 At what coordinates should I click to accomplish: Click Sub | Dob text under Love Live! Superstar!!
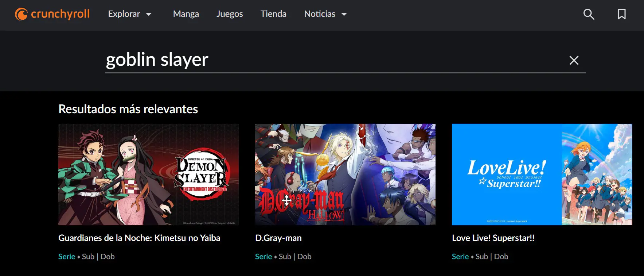[x=492, y=257]
